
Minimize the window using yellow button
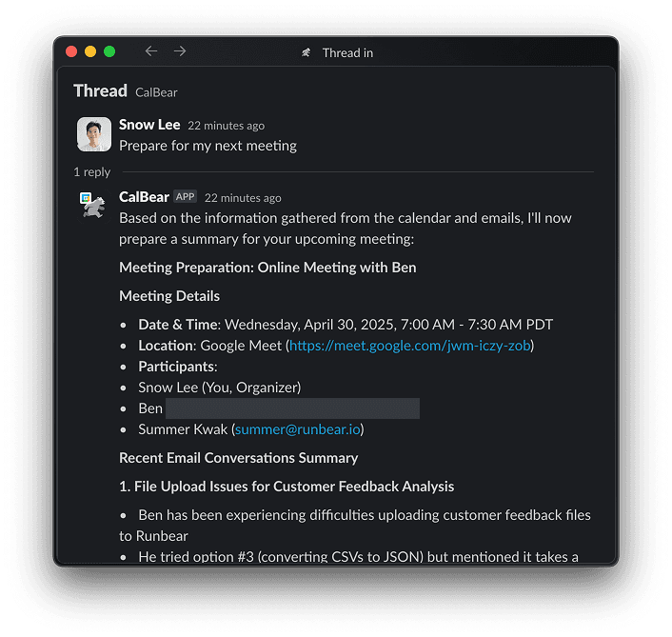click(90, 51)
